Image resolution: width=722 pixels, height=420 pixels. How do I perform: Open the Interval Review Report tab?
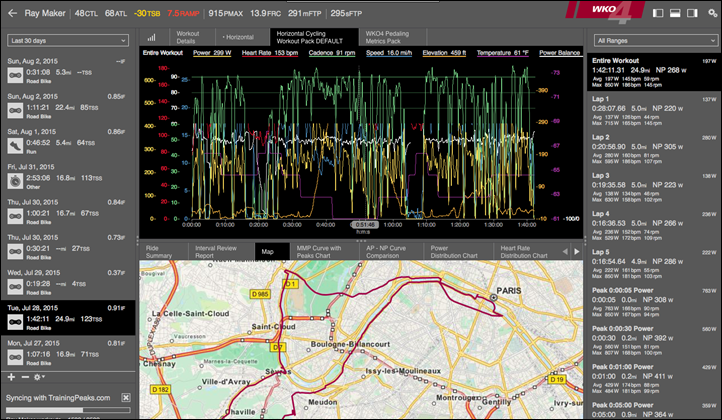[221, 251]
